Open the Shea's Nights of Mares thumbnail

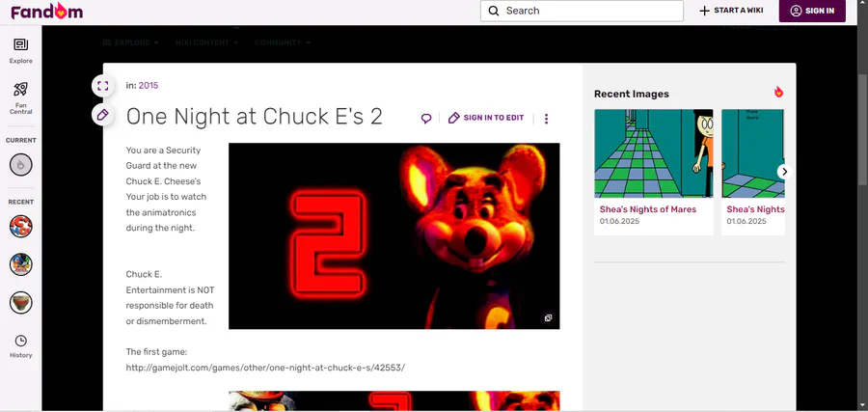[x=654, y=153]
